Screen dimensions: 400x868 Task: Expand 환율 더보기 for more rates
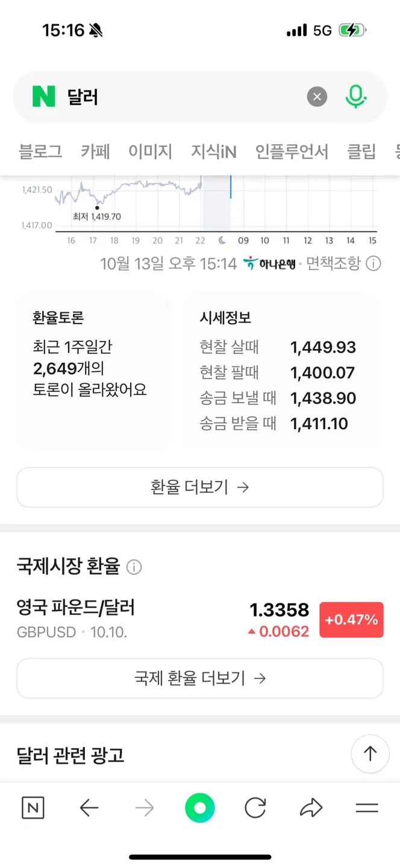pos(199,487)
